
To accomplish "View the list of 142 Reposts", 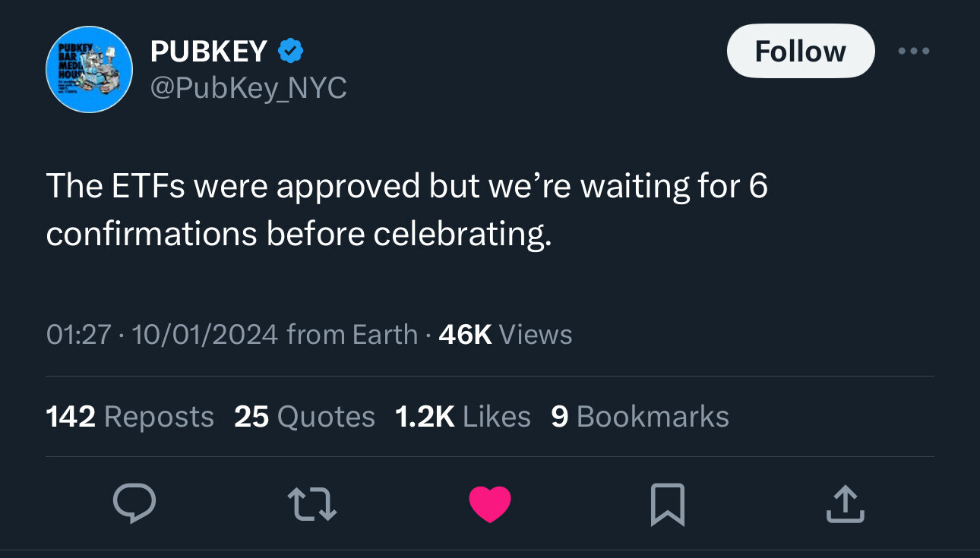I will (x=130, y=417).
